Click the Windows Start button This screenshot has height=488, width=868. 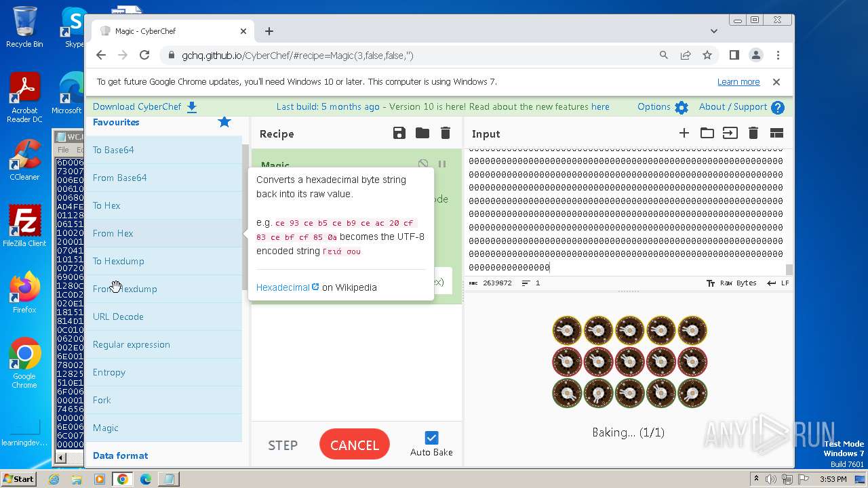[18, 479]
